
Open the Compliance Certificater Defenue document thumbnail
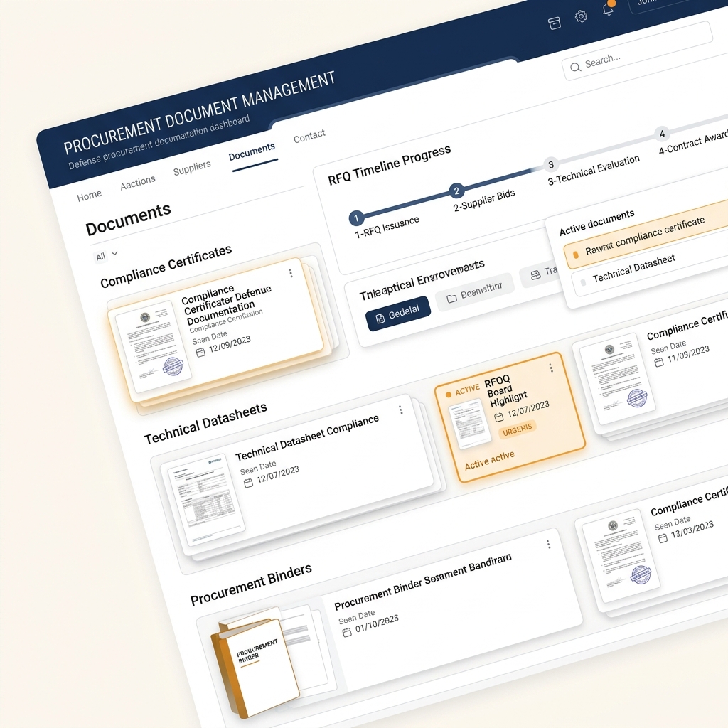(x=154, y=346)
